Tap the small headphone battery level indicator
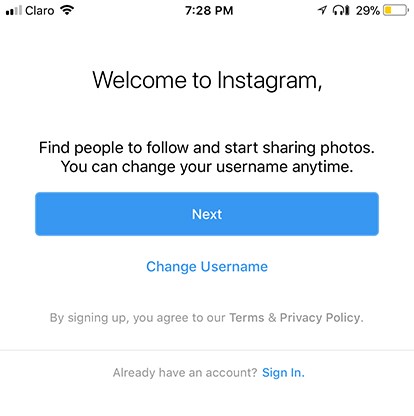 347,11
